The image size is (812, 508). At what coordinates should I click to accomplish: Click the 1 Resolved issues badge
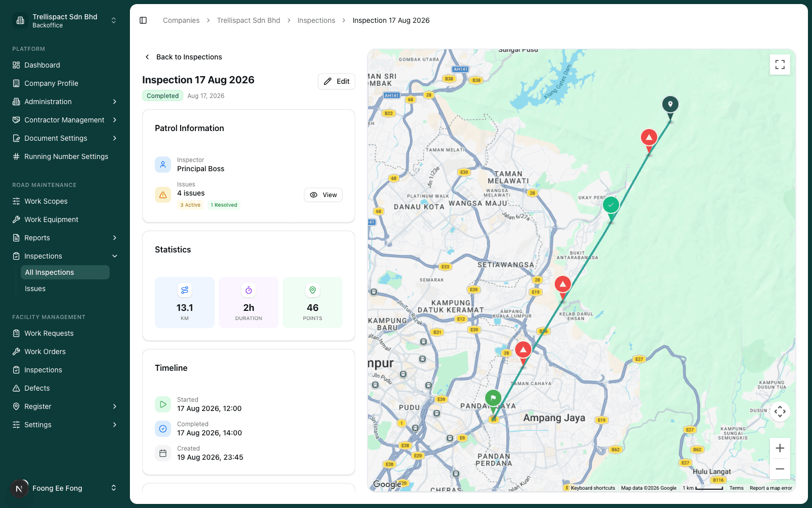(224, 205)
